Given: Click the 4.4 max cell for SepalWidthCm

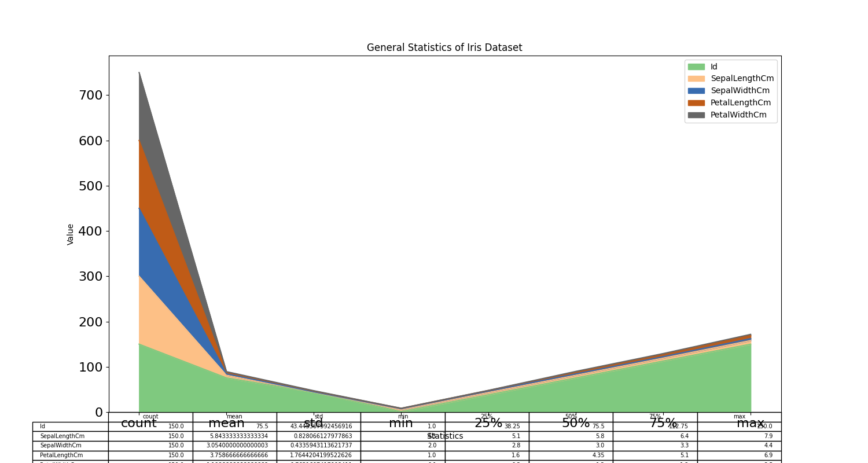Looking at the screenshot, I should pos(739,446).
